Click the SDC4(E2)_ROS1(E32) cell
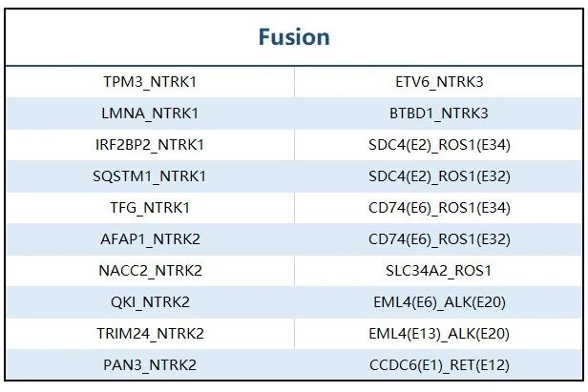 (x=439, y=176)
